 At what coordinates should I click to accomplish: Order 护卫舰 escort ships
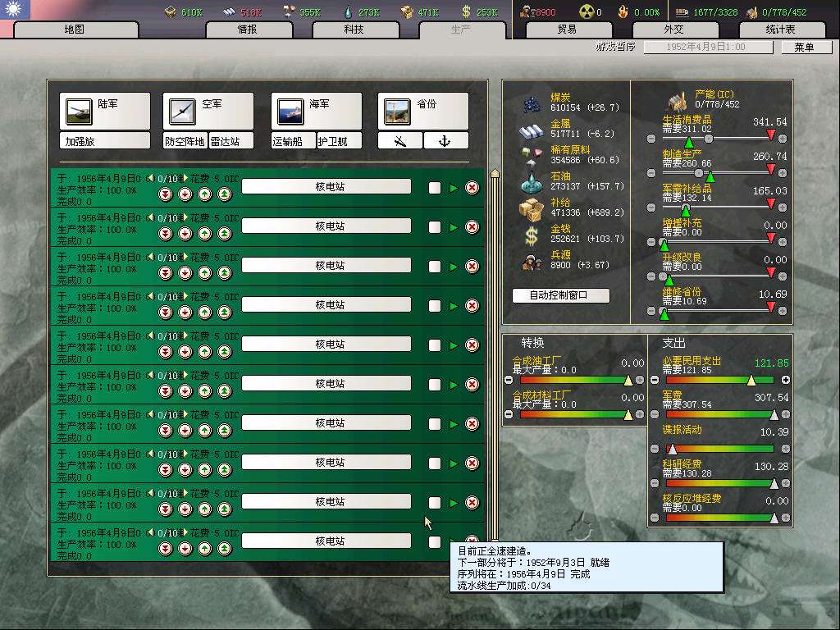pos(339,141)
